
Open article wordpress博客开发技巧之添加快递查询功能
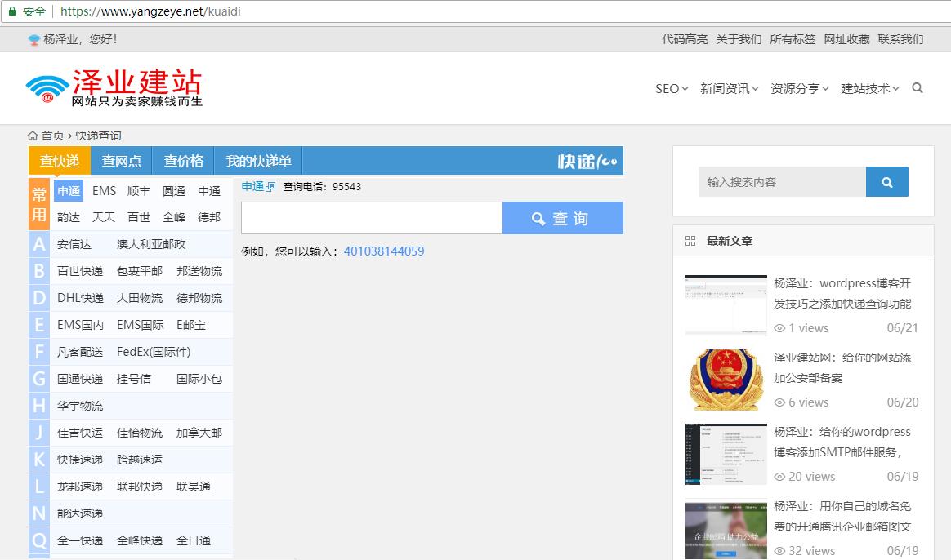tap(842, 293)
